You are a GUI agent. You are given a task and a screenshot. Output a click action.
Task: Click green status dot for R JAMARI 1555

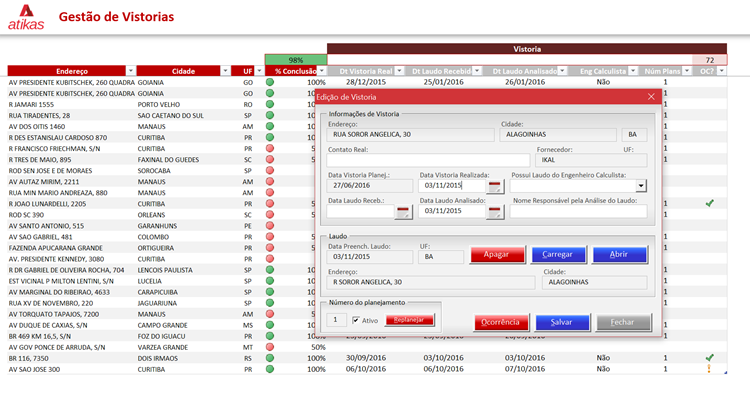pyautogui.click(x=270, y=104)
